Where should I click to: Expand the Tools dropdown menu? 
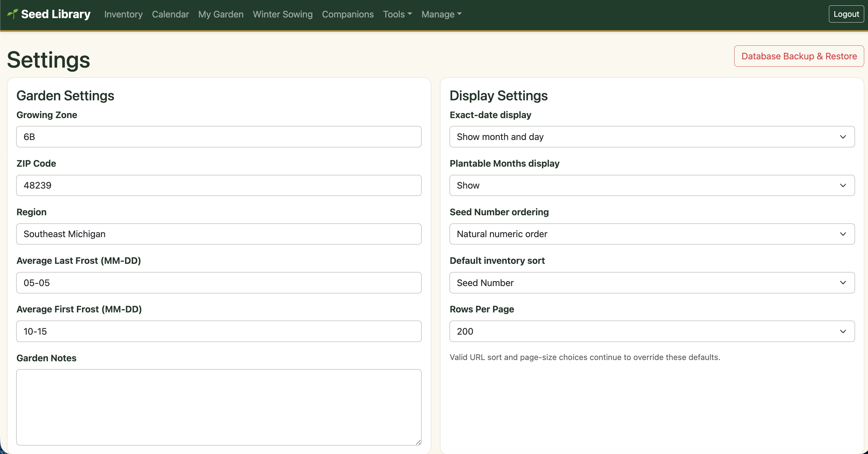(x=397, y=14)
